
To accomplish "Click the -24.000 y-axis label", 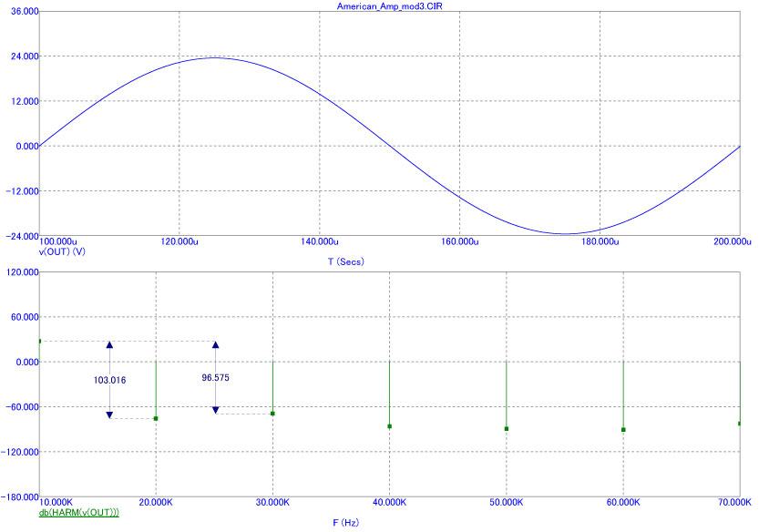I will [22, 236].
